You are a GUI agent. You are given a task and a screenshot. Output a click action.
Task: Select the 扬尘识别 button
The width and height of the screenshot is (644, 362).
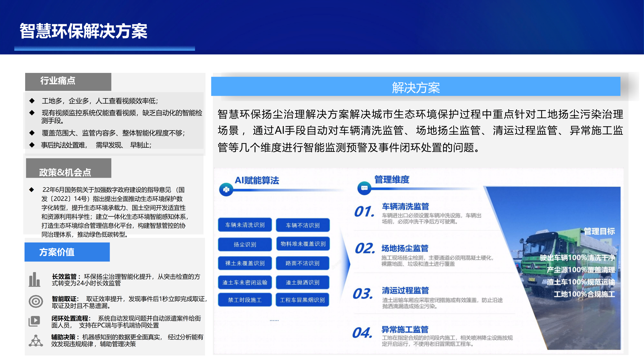245,244
